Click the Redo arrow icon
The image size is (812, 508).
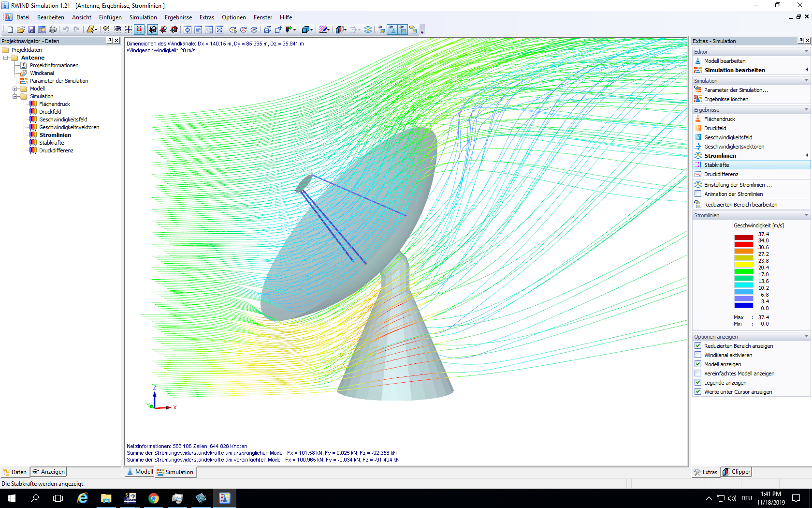(x=76, y=30)
